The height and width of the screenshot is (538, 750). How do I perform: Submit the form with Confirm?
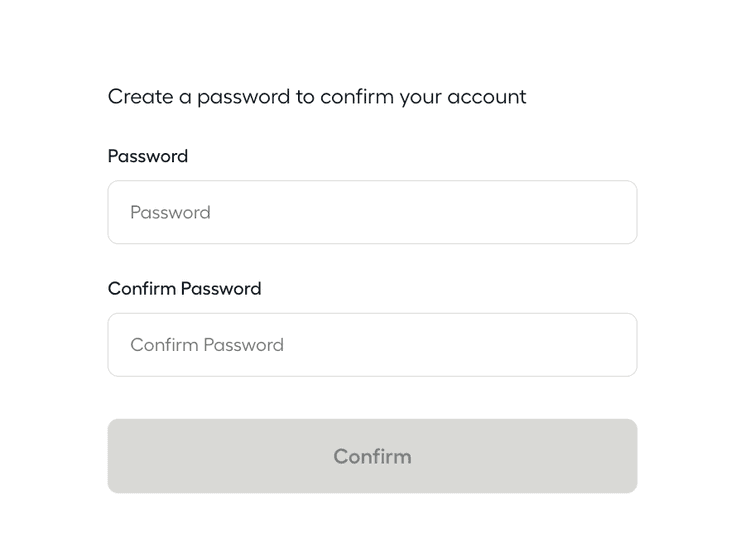click(x=372, y=456)
